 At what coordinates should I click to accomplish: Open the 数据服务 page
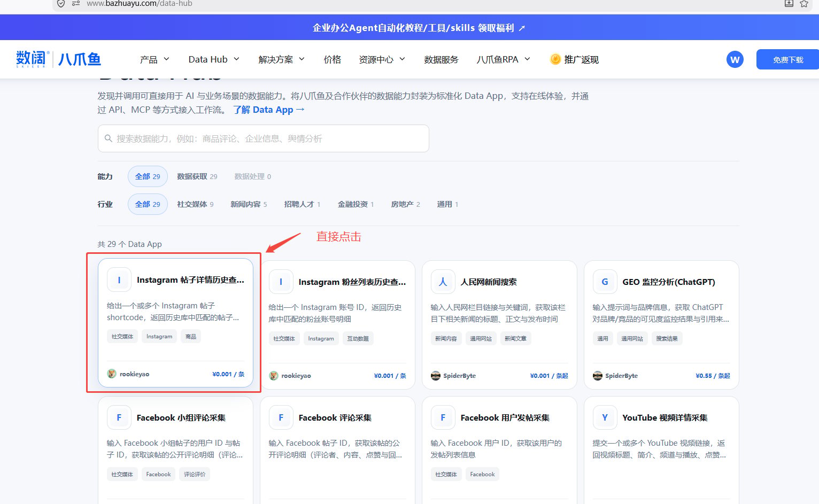441,59
